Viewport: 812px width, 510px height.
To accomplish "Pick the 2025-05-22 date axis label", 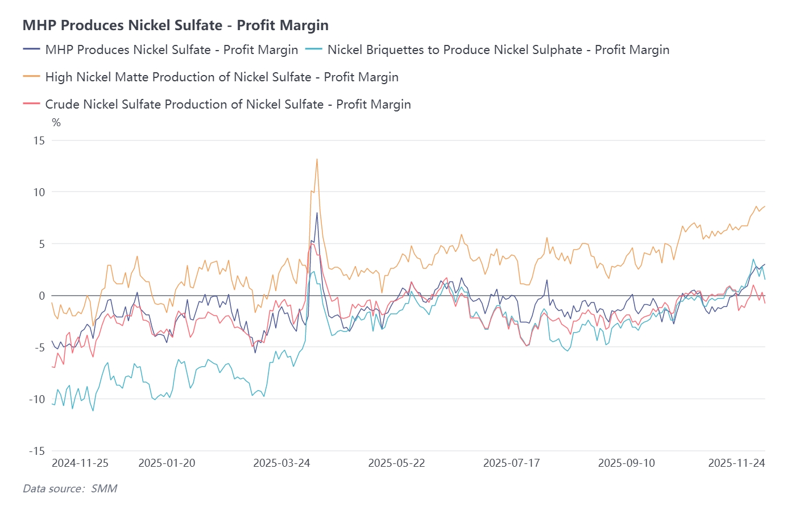I will click(x=396, y=463).
